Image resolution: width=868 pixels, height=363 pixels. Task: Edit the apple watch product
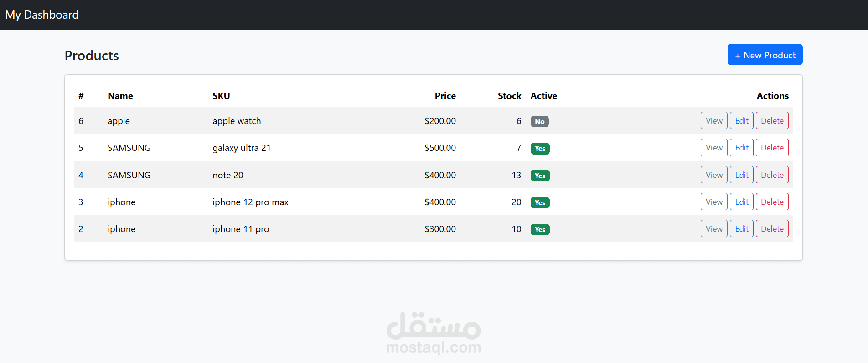(742, 121)
